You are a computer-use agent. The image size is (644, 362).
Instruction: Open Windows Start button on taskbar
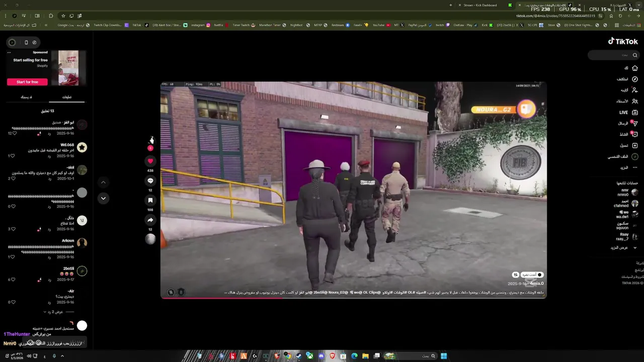coord(444,356)
